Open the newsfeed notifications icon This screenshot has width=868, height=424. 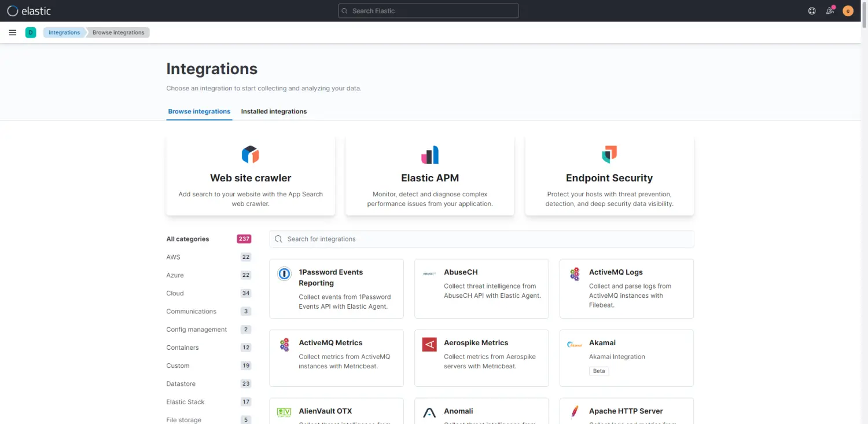[x=830, y=10]
